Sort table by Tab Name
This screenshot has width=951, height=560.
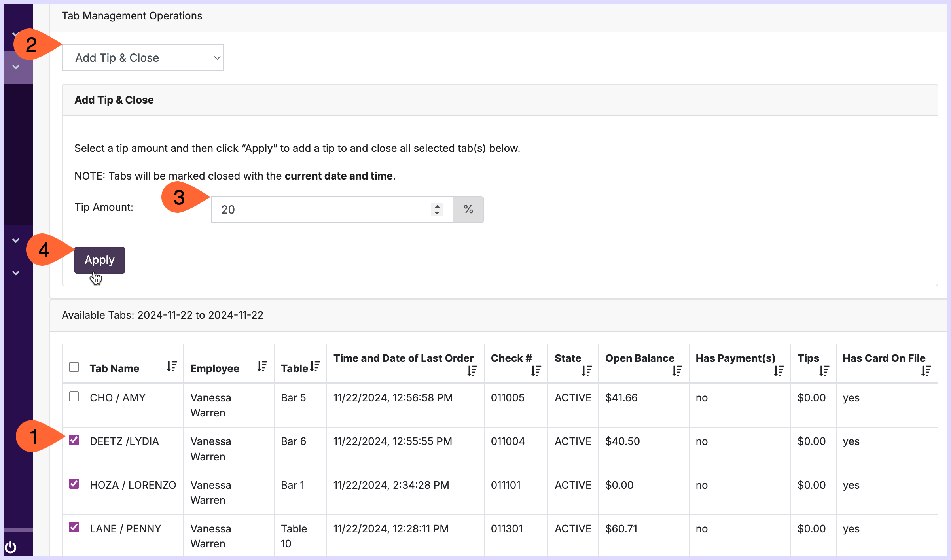point(172,366)
